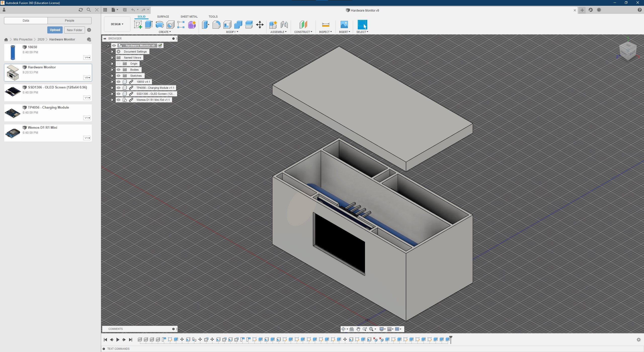This screenshot has height=352, width=644.
Task: Jump to the timeline beginning
Action: 105,340
